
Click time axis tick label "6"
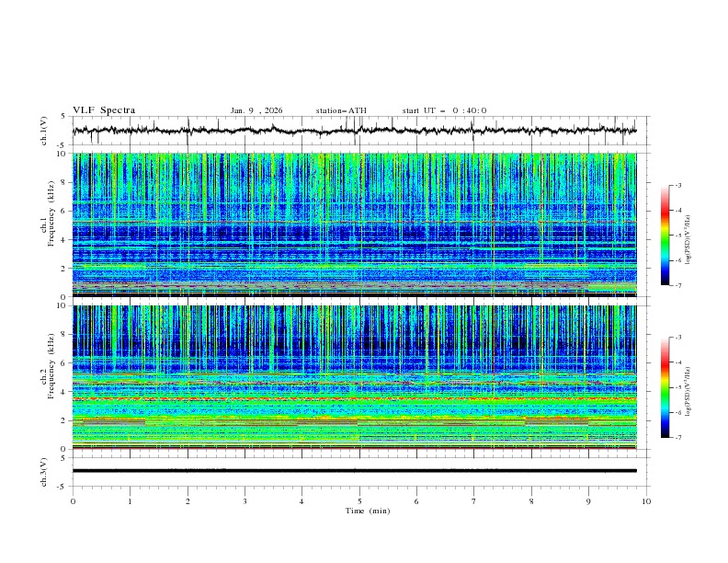point(416,501)
